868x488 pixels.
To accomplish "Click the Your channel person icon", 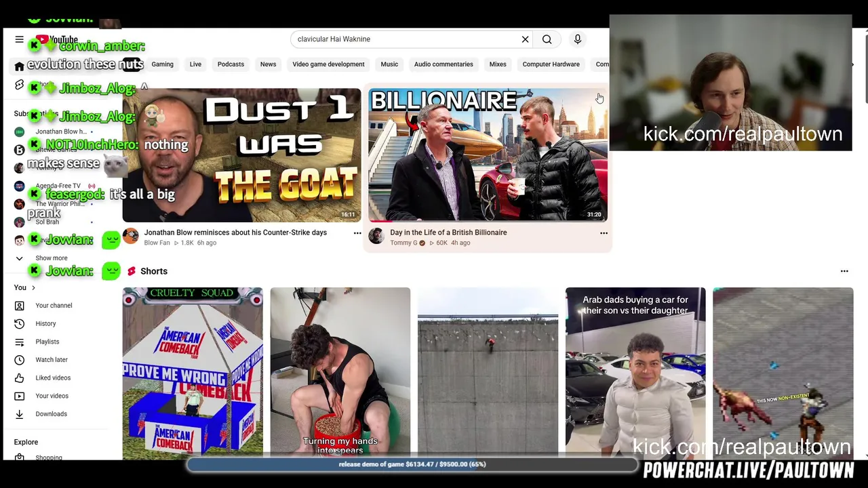I will click(19, 306).
